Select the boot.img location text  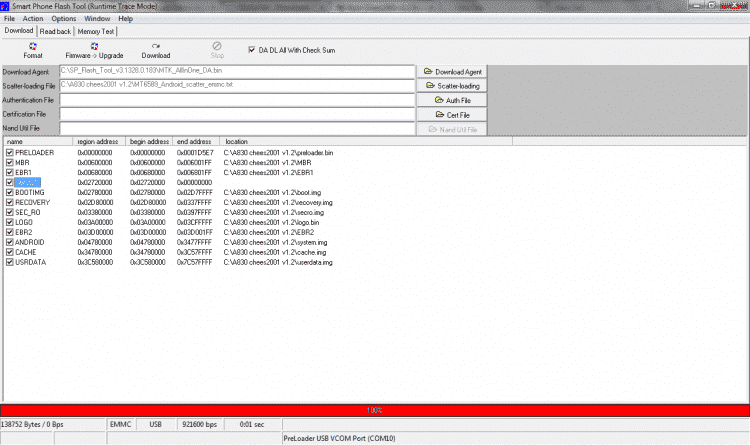[x=272, y=192]
